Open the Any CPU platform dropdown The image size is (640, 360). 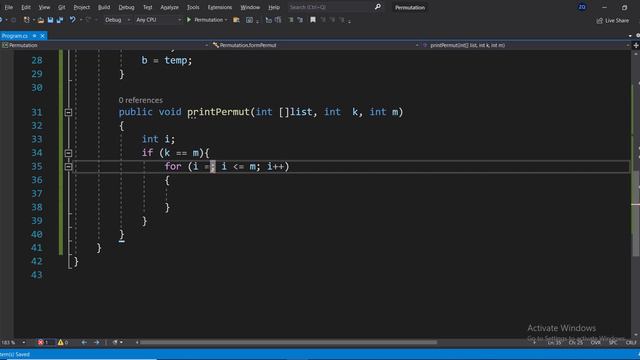pyautogui.click(x=158, y=20)
